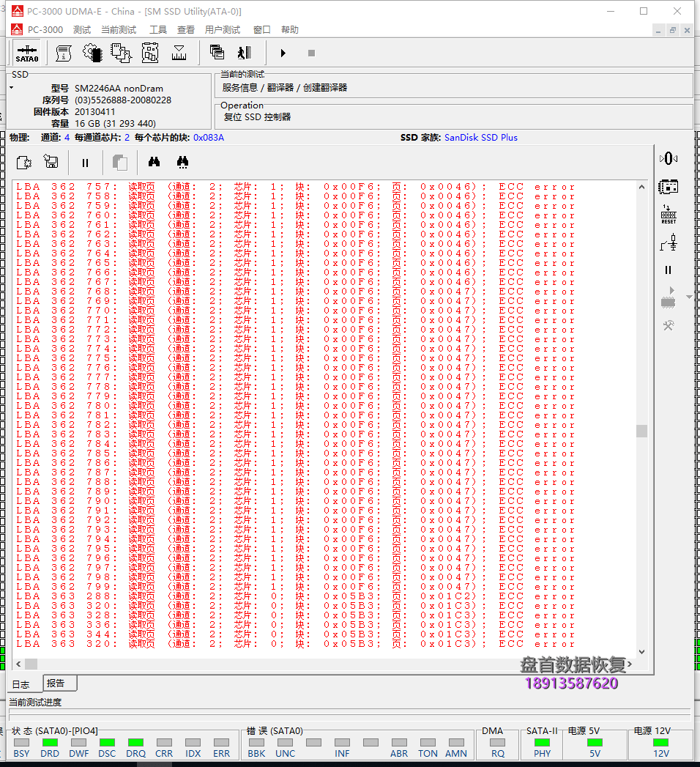The image size is (700, 767).
Task: Open the PC-3000 menu
Action: tap(45, 30)
